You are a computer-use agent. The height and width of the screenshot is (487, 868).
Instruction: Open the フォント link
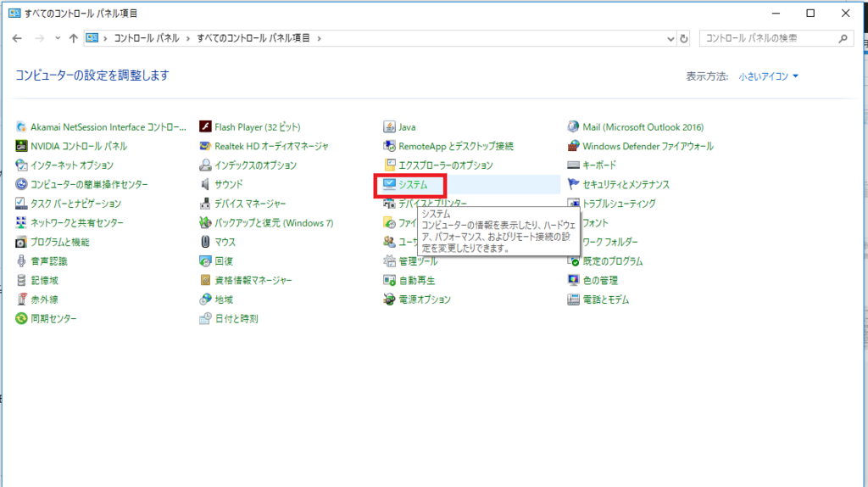(x=595, y=223)
